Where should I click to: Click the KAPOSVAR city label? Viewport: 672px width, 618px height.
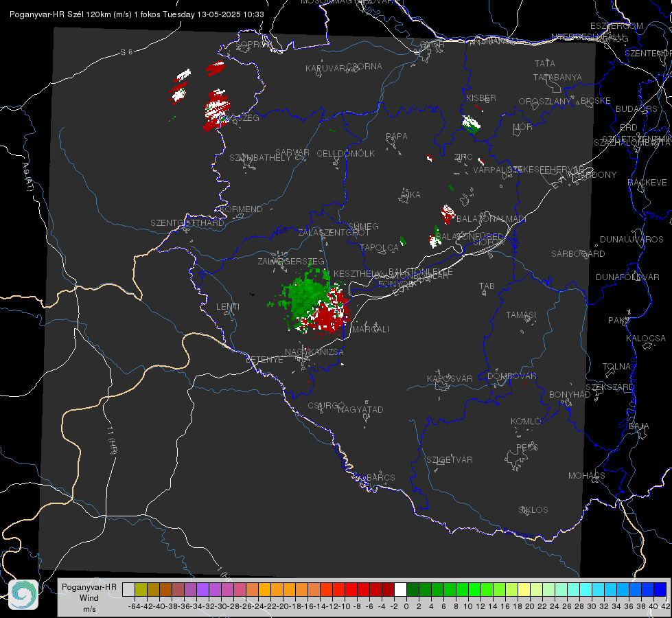pos(450,378)
